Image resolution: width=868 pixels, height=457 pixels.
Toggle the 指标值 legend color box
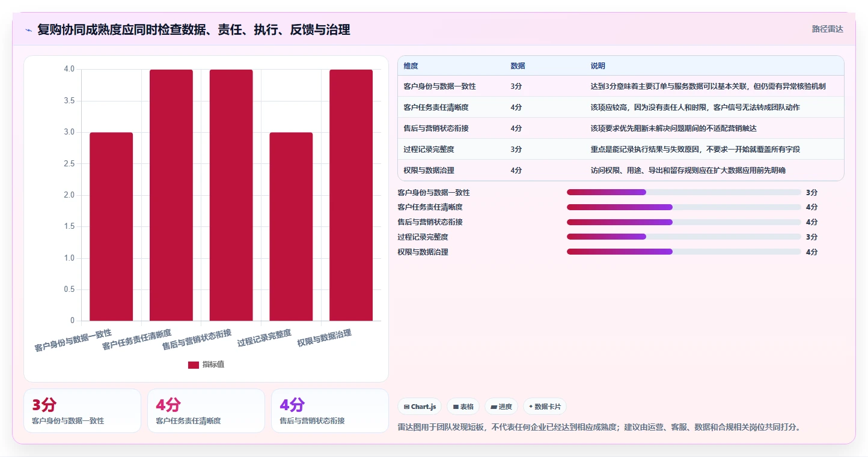(x=194, y=365)
